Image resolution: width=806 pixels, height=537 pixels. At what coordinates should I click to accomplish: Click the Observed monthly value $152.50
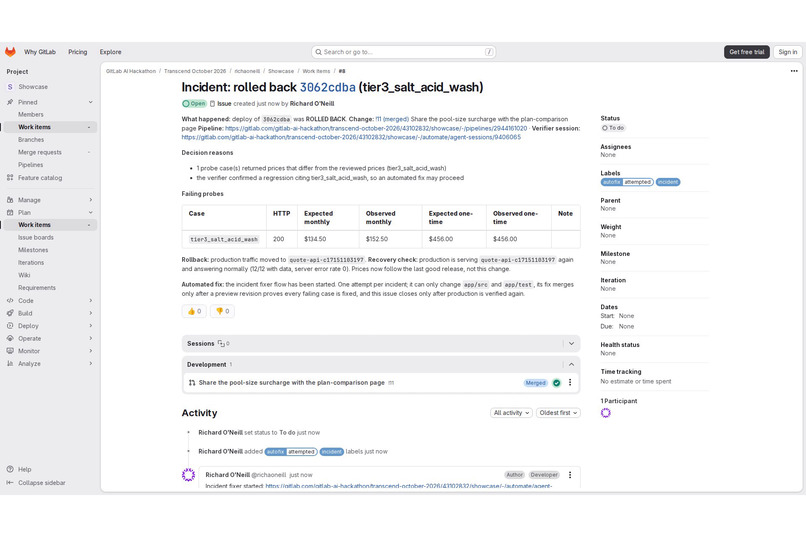(x=377, y=239)
